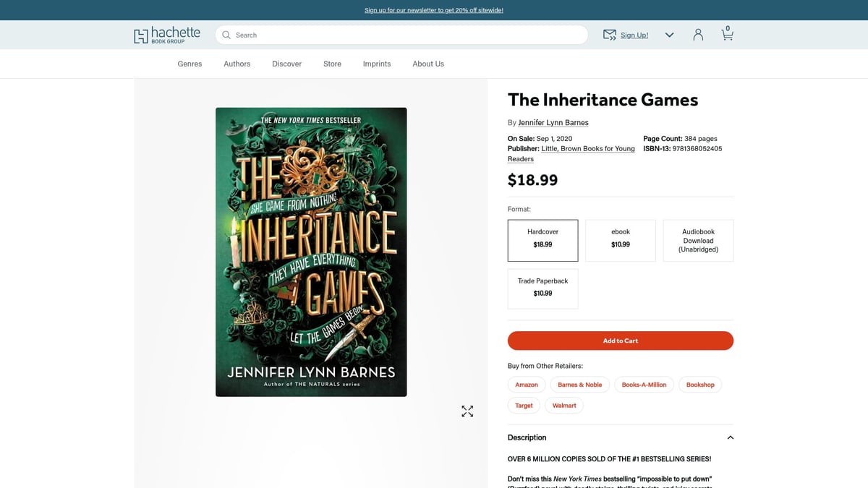
Task: View the shopping cart icon
Action: (727, 34)
